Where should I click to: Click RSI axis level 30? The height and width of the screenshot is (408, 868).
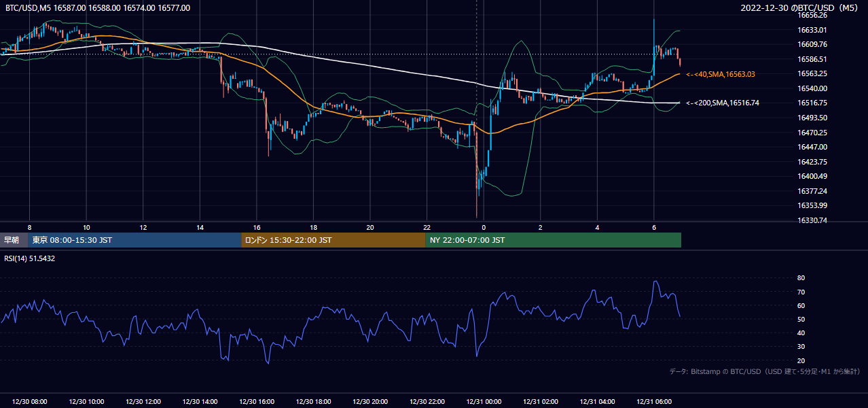[801, 346]
